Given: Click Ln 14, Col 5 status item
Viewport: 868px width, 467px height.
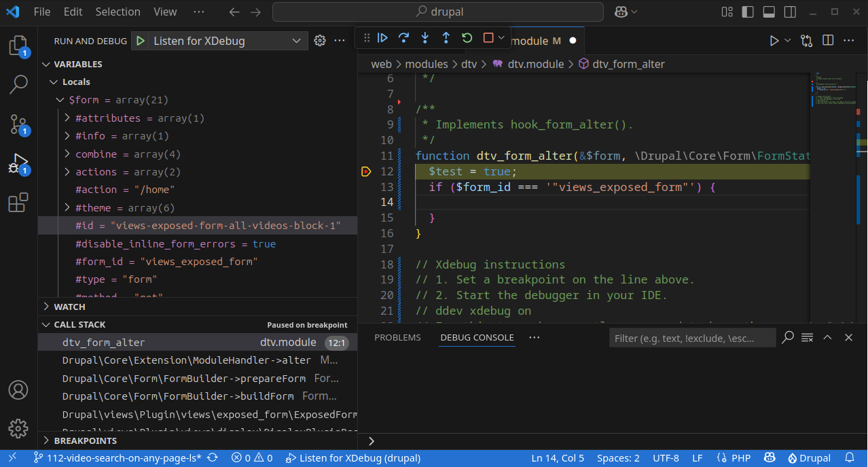Looking at the screenshot, I should (558, 458).
